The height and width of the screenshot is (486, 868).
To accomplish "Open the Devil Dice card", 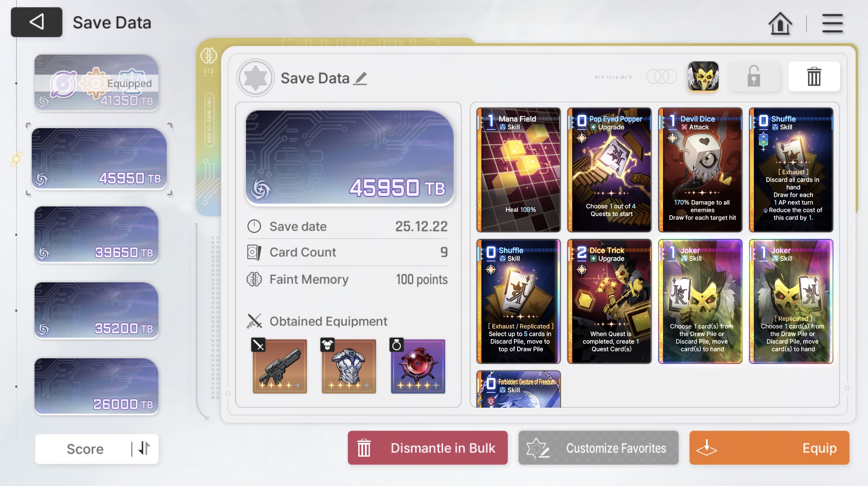I will point(700,170).
